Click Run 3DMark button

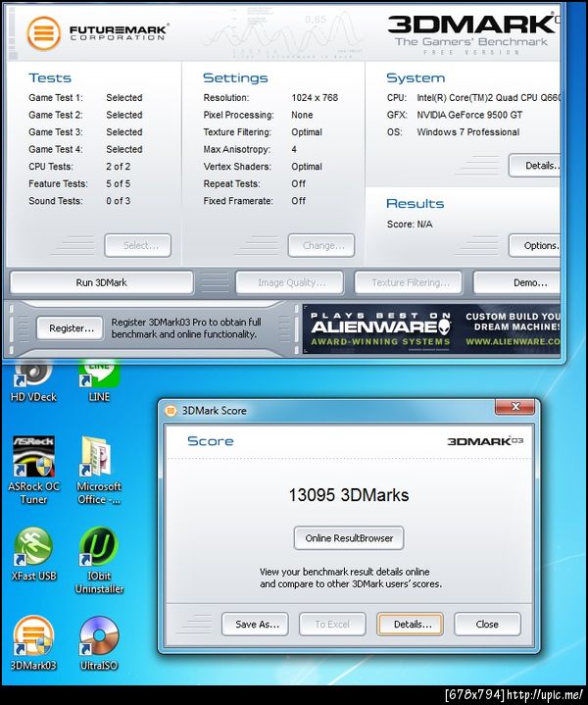point(102,282)
